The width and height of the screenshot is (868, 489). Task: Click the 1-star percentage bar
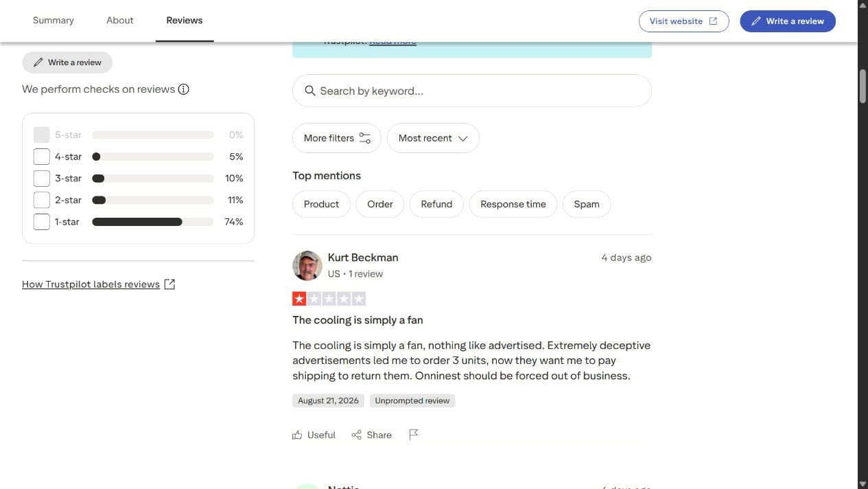[153, 222]
